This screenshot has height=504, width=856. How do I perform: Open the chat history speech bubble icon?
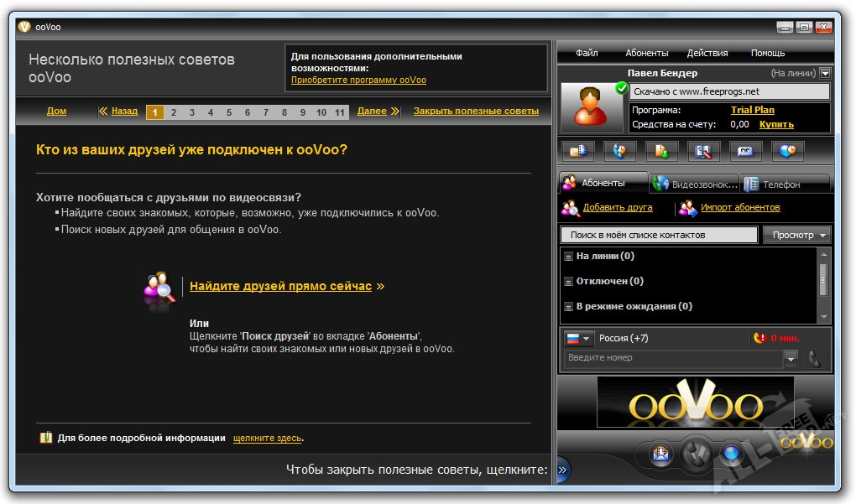pyautogui.click(x=787, y=151)
